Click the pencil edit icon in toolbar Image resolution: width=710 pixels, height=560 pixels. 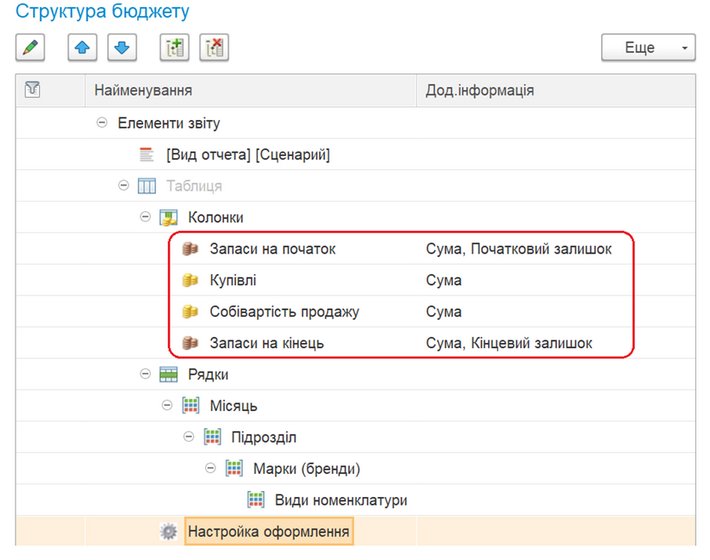[x=31, y=47]
